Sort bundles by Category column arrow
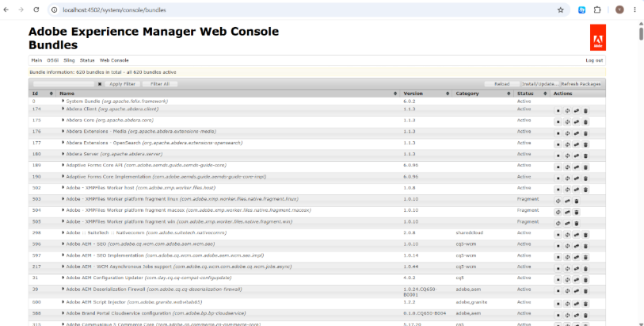This screenshot has width=644, height=326. tap(509, 94)
